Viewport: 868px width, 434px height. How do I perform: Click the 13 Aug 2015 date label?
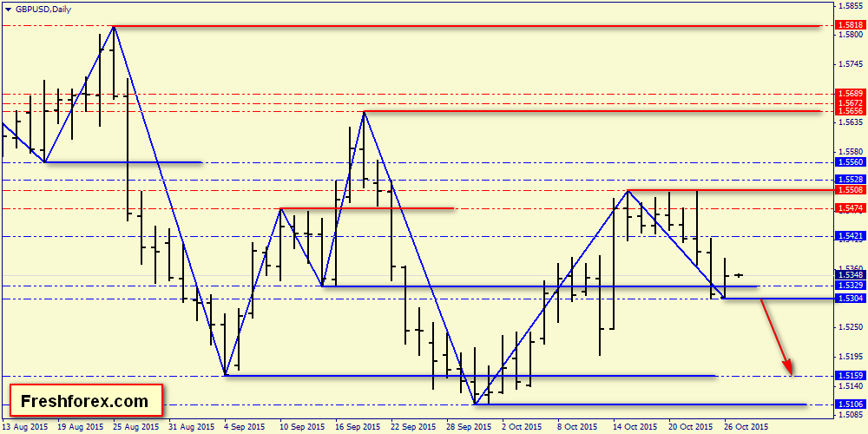(25, 427)
